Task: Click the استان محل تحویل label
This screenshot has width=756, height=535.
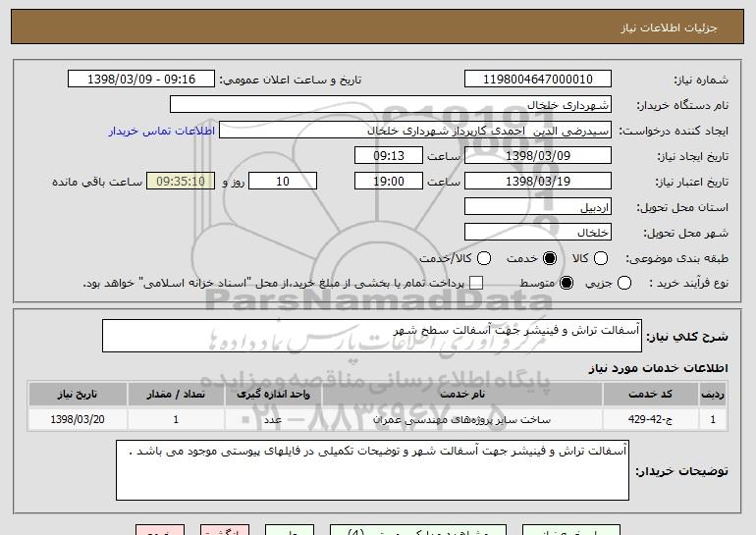Action: coord(682,207)
